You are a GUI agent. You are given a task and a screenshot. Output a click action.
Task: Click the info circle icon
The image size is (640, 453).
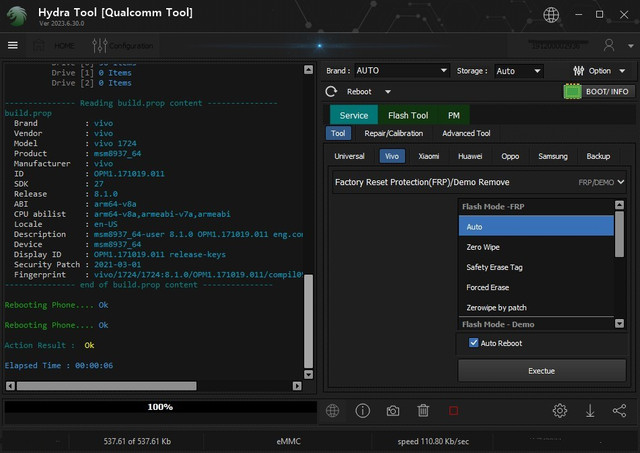click(x=362, y=411)
